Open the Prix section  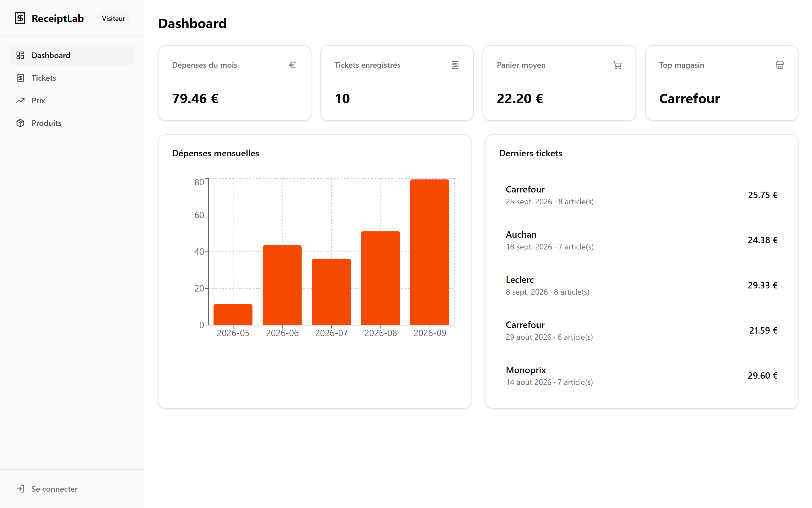tap(72, 100)
